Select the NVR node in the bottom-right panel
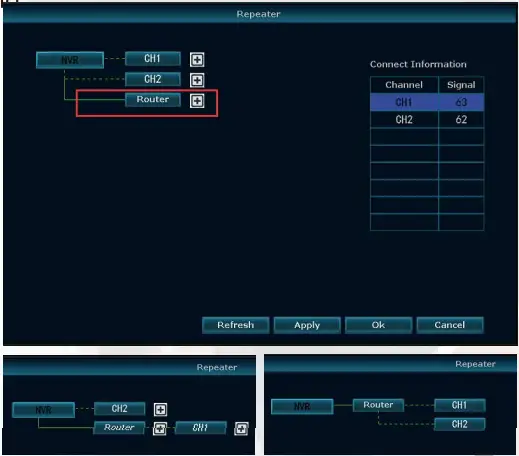Viewport: 519px width, 456px height. point(302,406)
